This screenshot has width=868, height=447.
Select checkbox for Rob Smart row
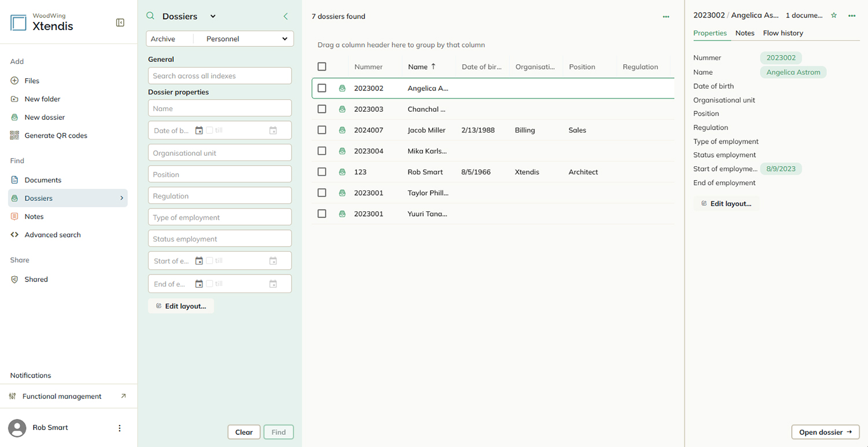click(322, 172)
